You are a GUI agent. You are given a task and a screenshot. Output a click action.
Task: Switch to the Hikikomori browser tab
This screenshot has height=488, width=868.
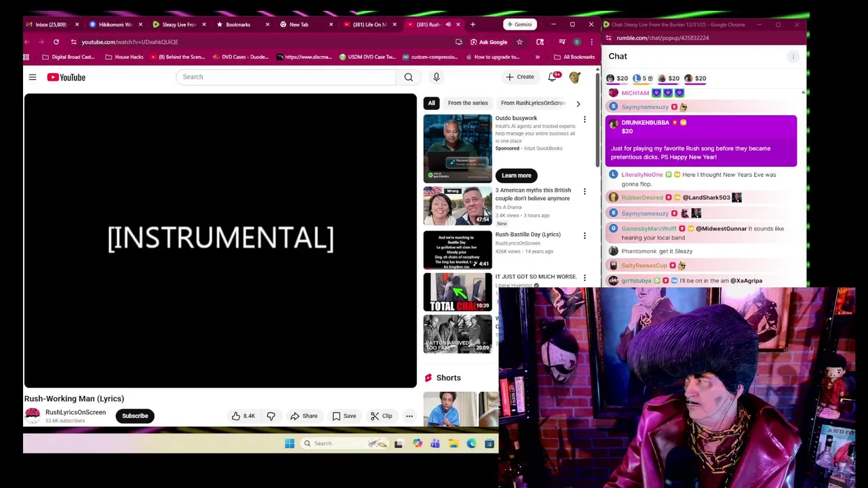coord(113,24)
